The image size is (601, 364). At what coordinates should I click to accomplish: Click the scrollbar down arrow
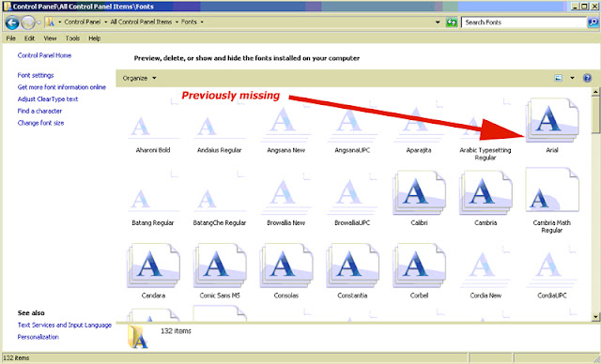[x=595, y=317]
